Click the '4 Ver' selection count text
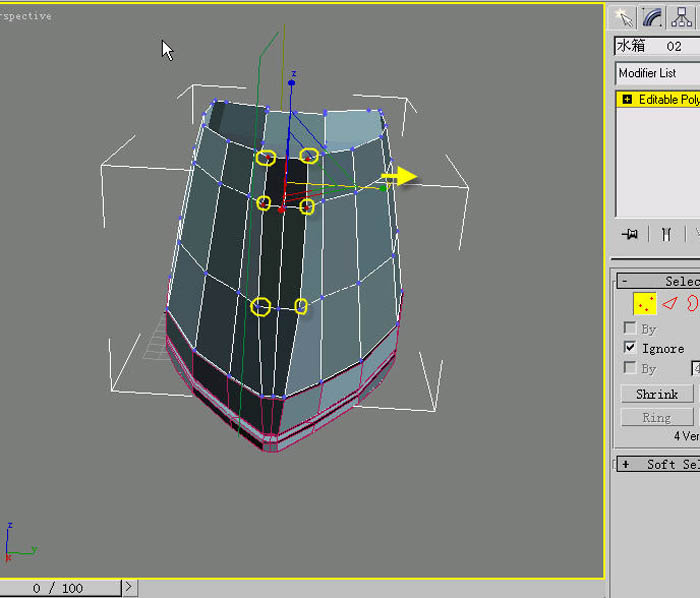Viewport: 700px width, 598px height. click(687, 436)
